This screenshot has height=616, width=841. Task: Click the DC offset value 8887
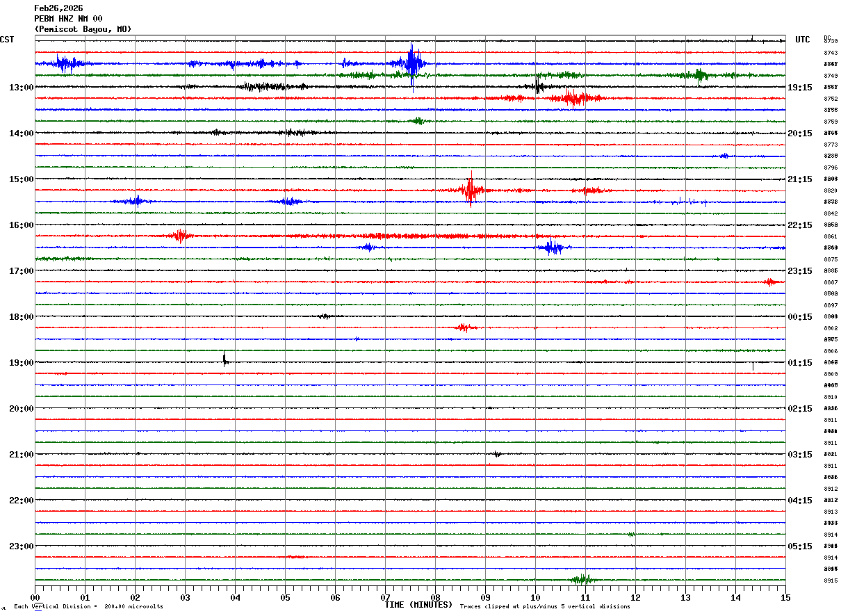(831, 282)
